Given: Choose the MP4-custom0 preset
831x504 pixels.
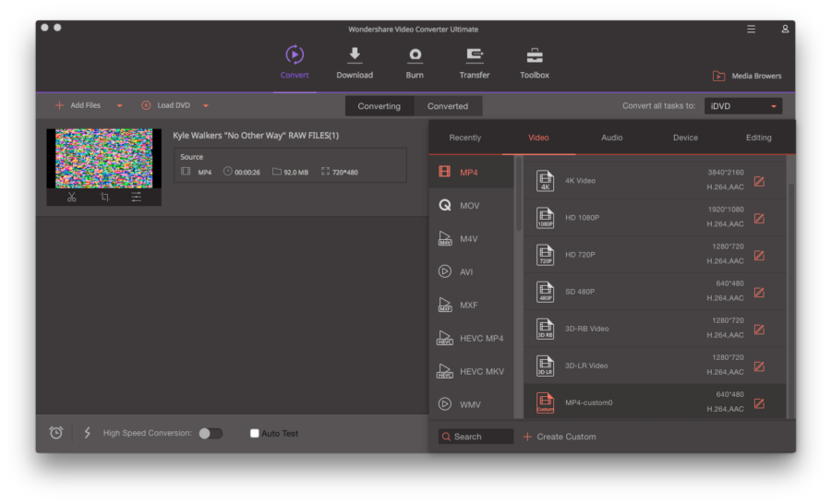Looking at the screenshot, I should coord(655,402).
